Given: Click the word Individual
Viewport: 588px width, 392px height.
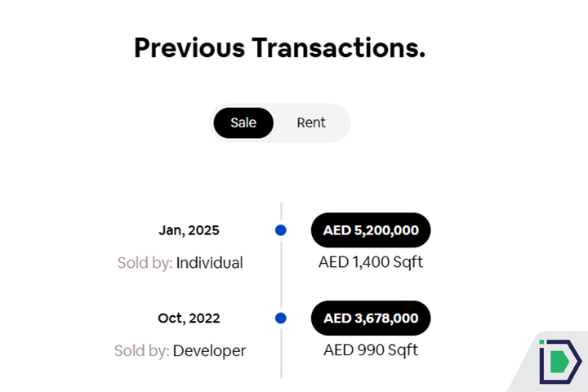Looking at the screenshot, I should coord(210,263).
